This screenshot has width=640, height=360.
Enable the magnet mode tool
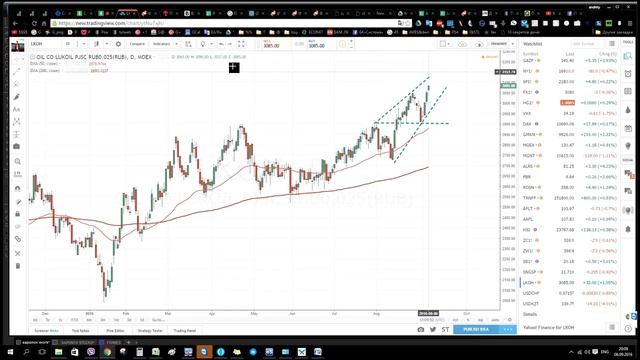tap(18, 189)
